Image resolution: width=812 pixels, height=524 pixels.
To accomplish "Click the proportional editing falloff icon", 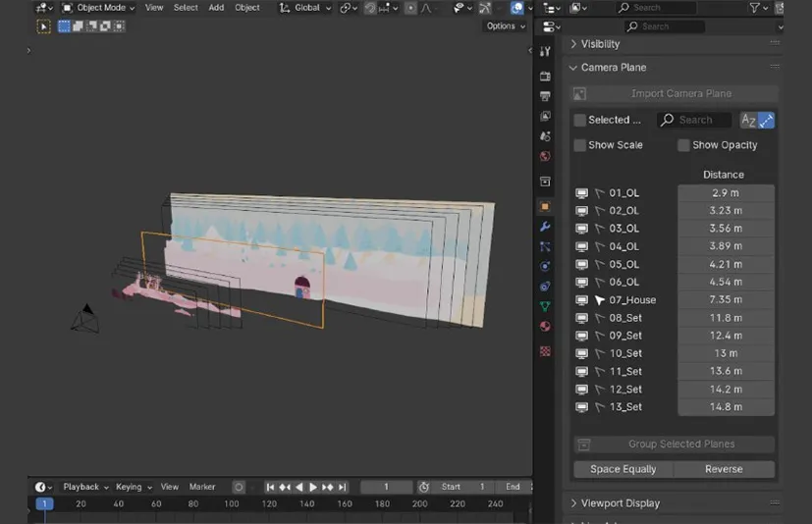I will click(426, 8).
